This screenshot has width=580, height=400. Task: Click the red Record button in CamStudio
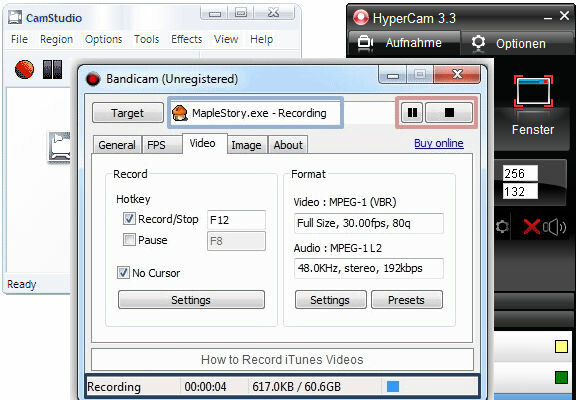point(24,69)
